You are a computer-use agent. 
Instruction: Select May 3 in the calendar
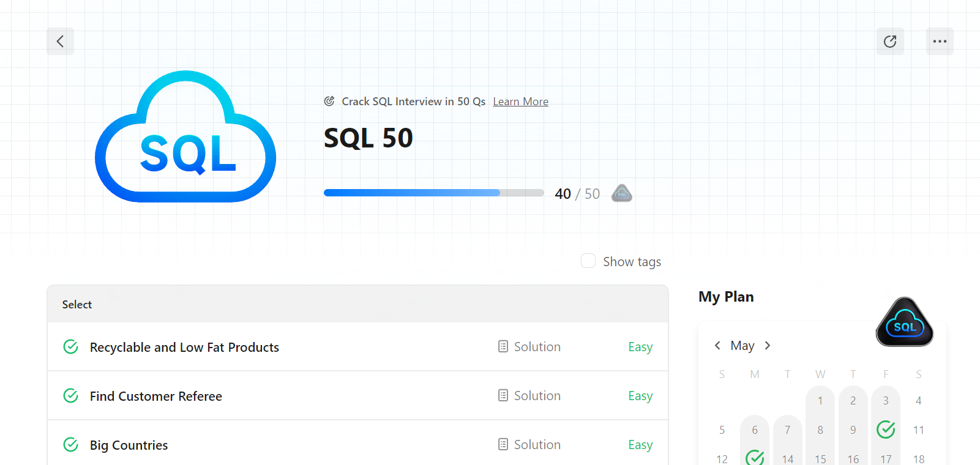(x=886, y=401)
